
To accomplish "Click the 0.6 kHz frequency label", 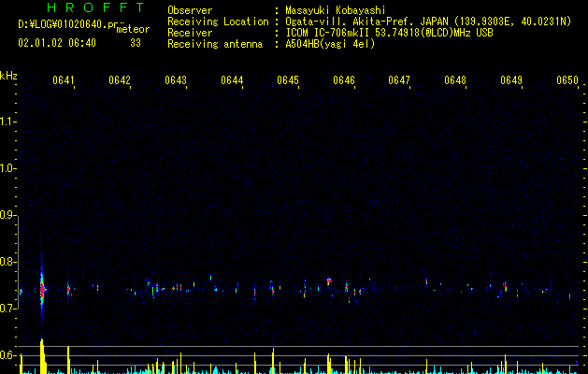I will tap(7, 355).
